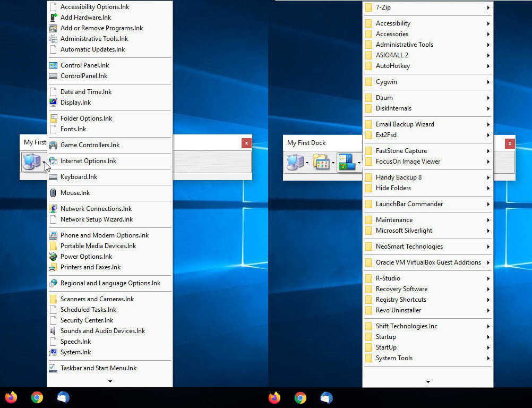Open dropdown arrow next to right dock computer icon
532x408 pixels.
click(307, 163)
